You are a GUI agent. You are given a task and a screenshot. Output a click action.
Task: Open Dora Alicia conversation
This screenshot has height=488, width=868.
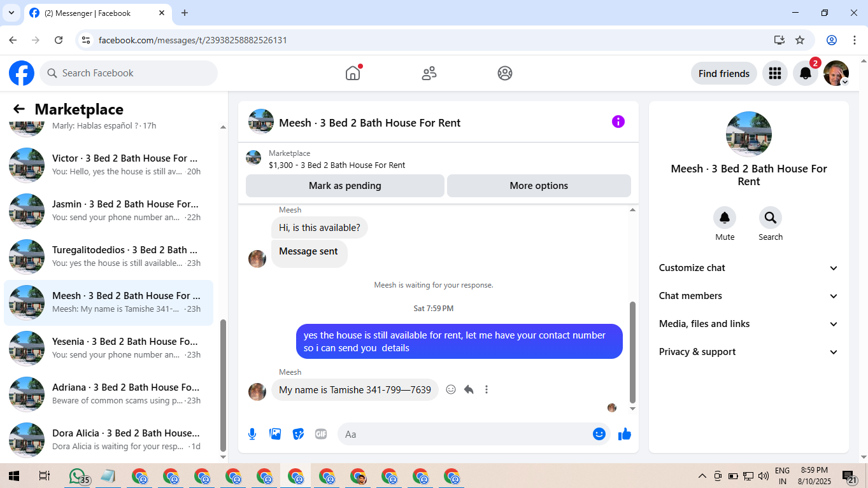109,440
